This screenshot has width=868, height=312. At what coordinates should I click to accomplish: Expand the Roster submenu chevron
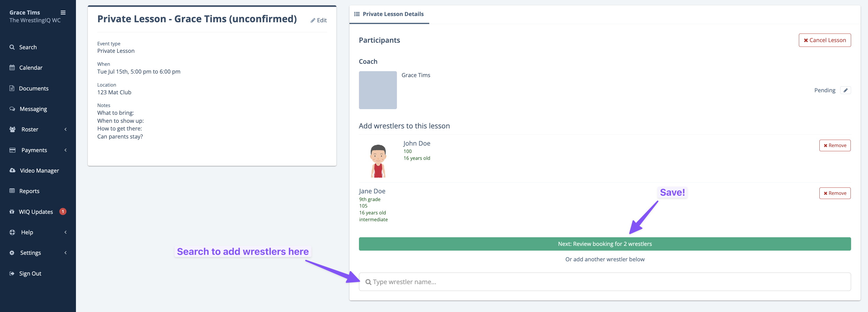pyautogui.click(x=65, y=129)
